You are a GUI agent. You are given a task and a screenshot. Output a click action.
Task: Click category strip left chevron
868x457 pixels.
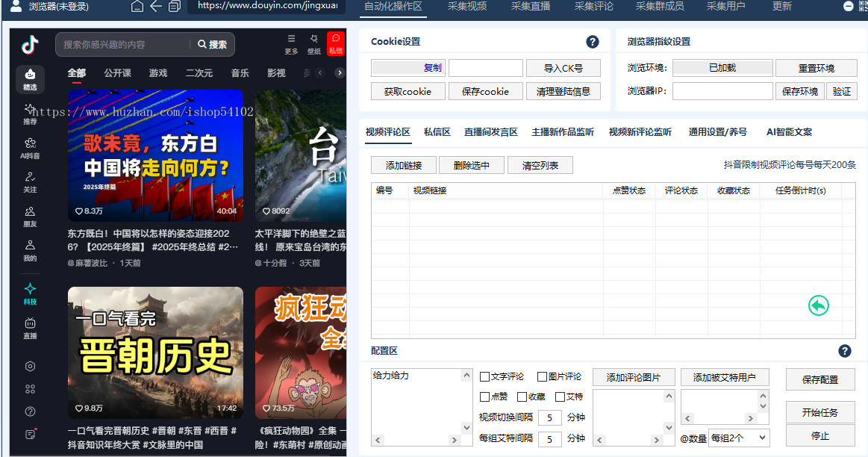click(x=319, y=72)
